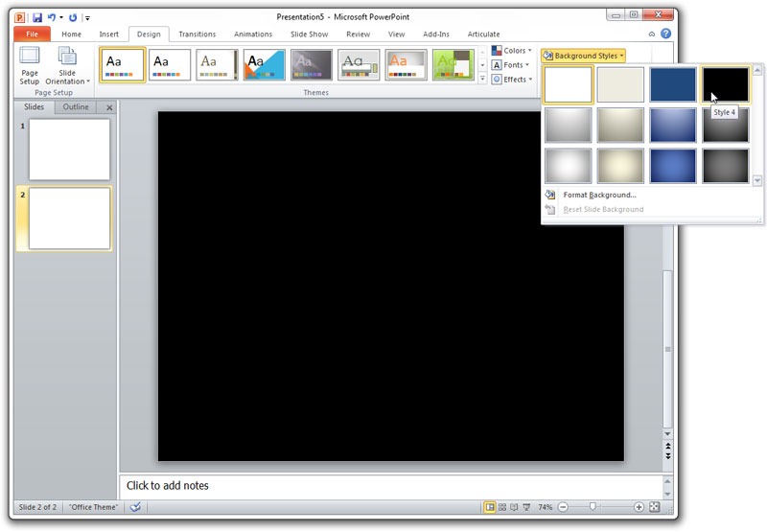Click the notes area to add notes

click(x=391, y=486)
